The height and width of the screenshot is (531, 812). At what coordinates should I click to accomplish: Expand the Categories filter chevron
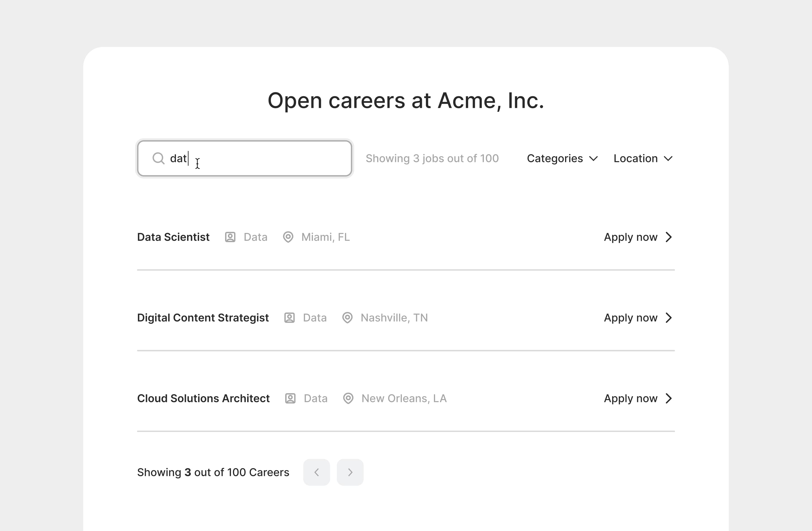click(x=593, y=158)
